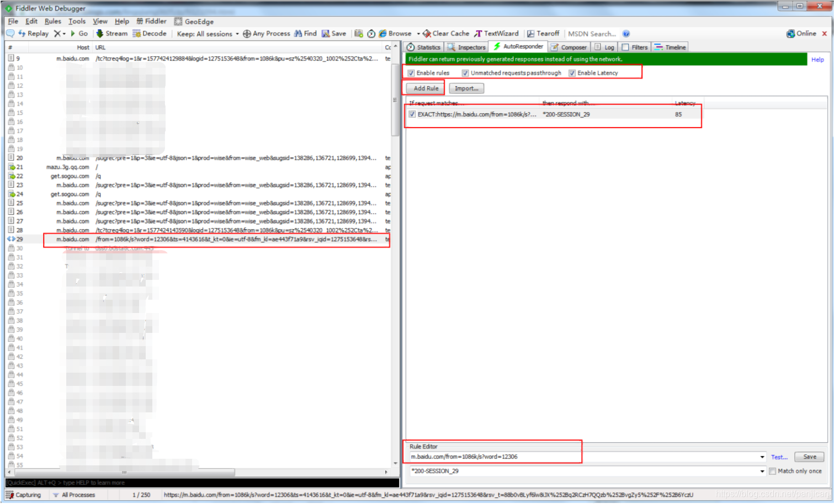Click the QuickExec command box
Screen dimensions: 834x504
[x=202, y=482]
